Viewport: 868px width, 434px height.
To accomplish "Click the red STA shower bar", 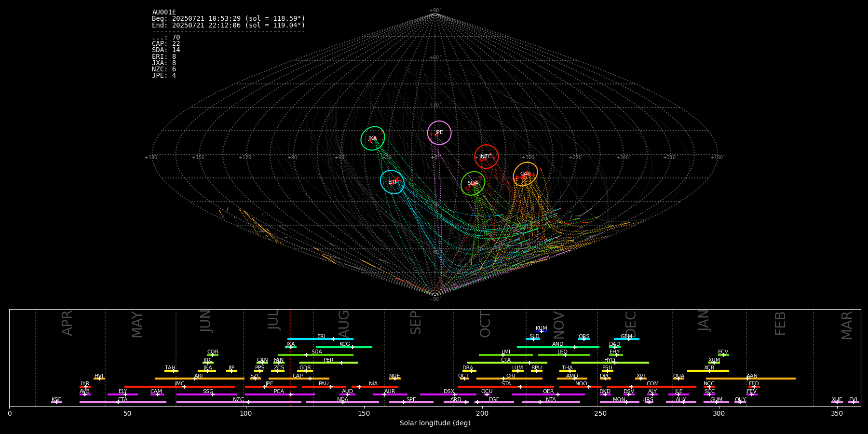I will click(x=506, y=386).
